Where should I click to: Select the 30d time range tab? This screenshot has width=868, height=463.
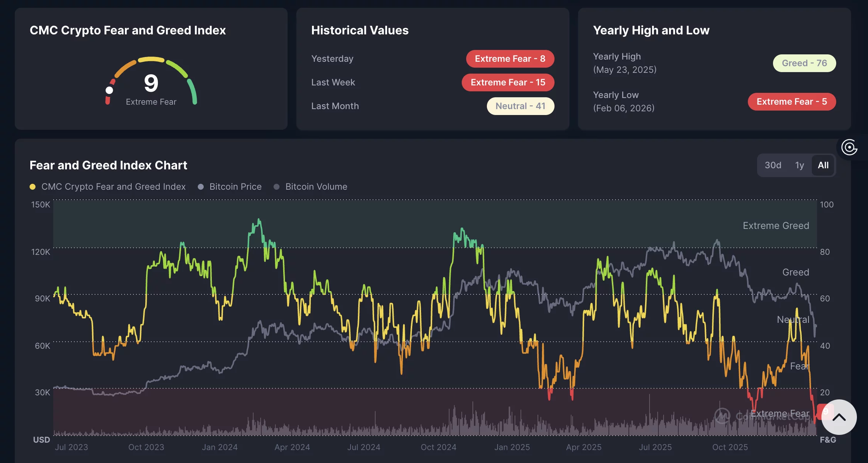tap(772, 165)
